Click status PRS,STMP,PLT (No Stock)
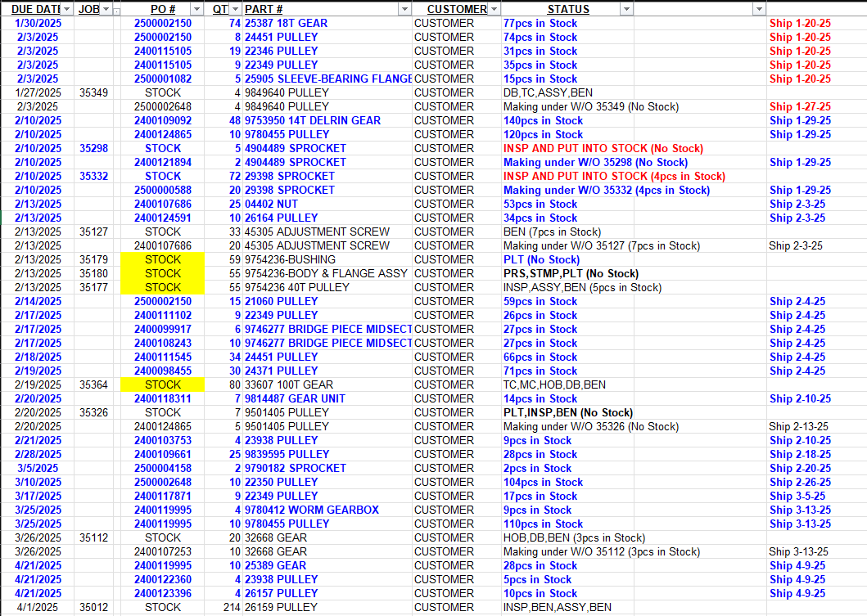This screenshot has width=867, height=616. coord(571,273)
